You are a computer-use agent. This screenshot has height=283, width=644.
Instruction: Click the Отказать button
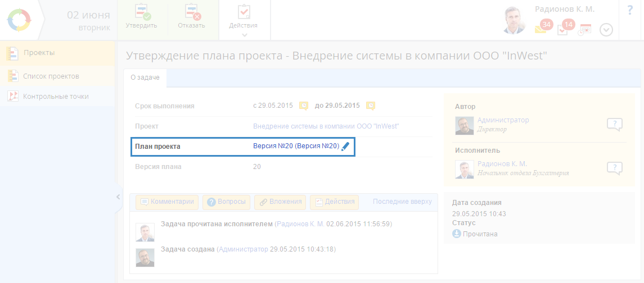(x=191, y=17)
